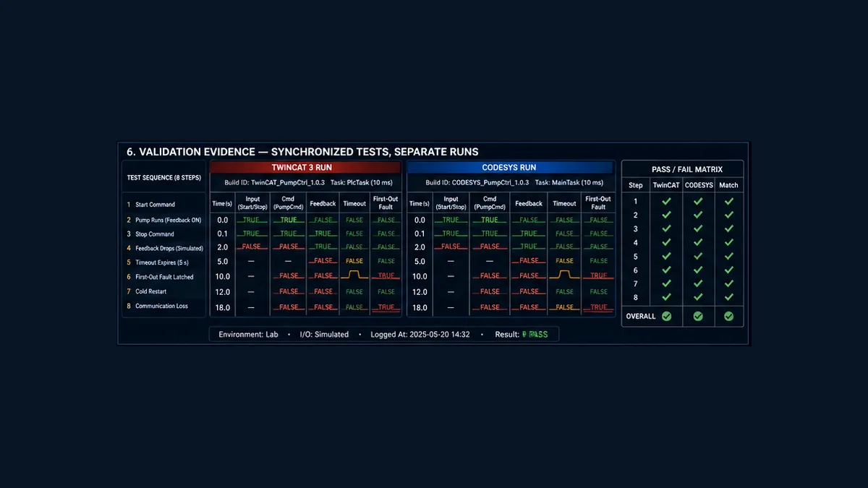The width and height of the screenshot is (868, 488).
Task: Select the CODESYS RUN blue header
Action: tap(511, 168)
